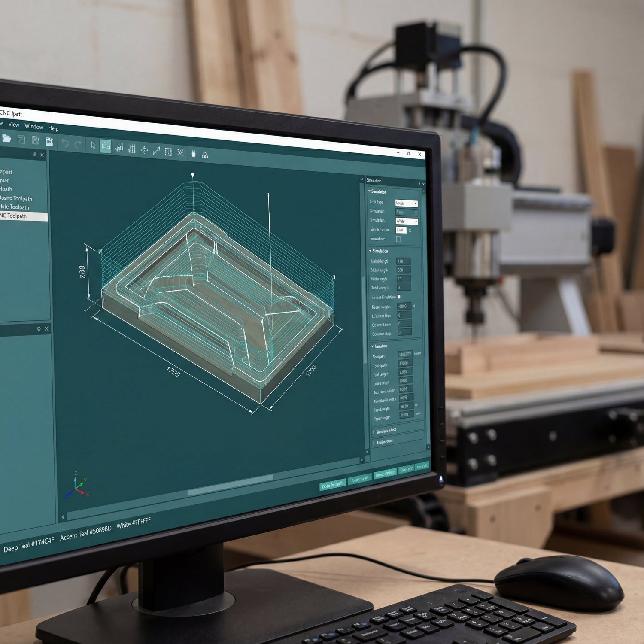Activate the highlighted simulation view tool
This screenshot has height=644, width=644.
pyautogui.click(x=106, y=146)
